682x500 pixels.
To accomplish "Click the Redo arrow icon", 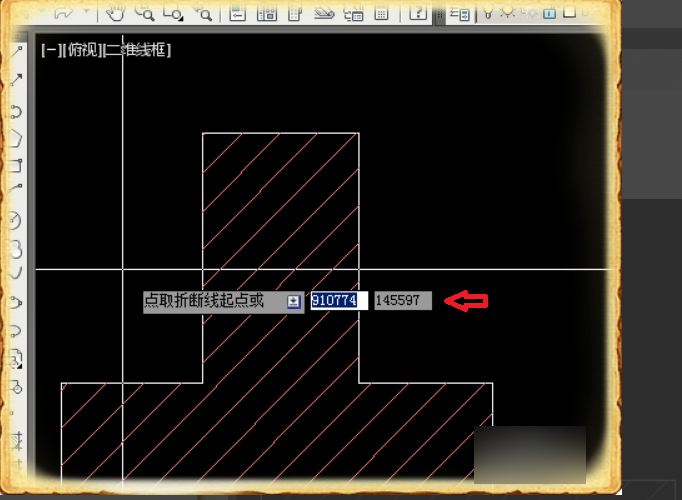I will click(64, 13).
